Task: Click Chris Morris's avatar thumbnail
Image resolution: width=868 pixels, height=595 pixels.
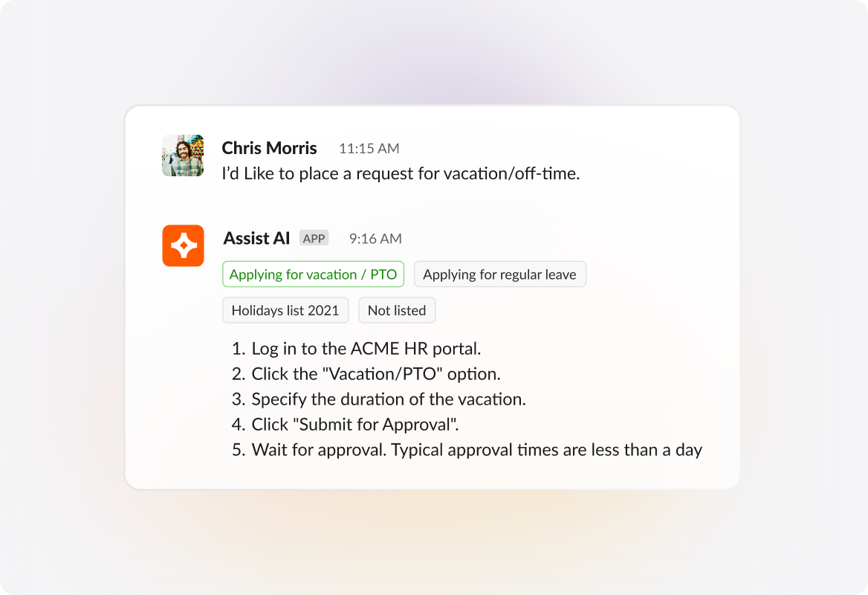Action: click(183, 155)
